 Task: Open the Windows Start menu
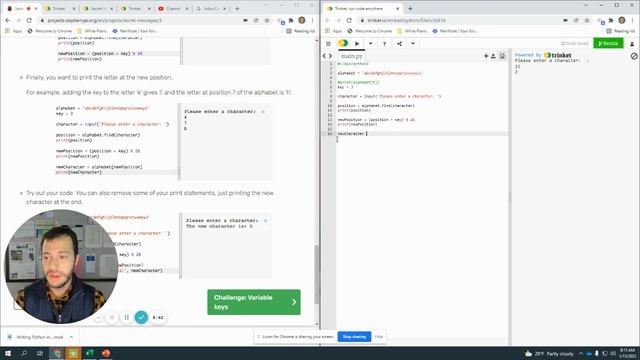pyautogui.click(x=8, y=353)
